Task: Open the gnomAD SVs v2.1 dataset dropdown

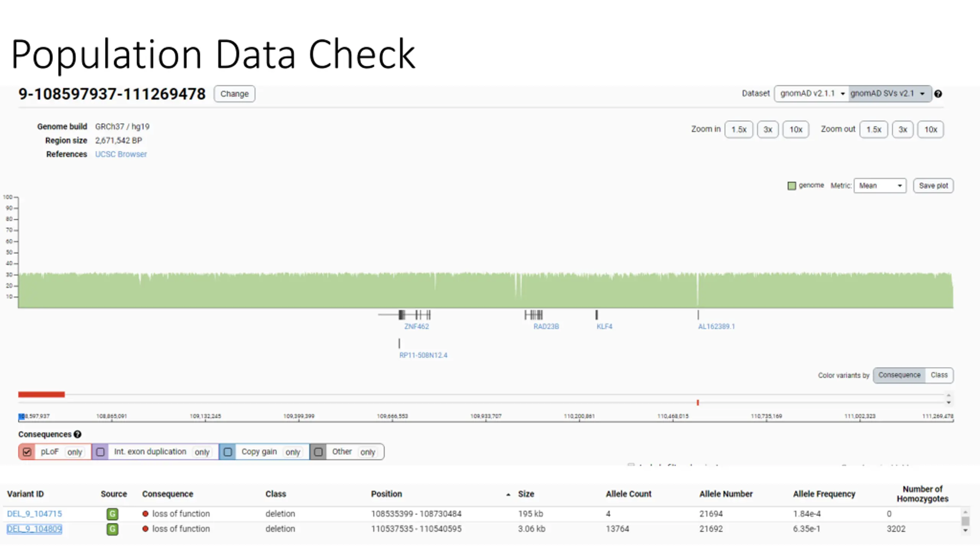Action: pyautogui.click(x=890, y=94)
